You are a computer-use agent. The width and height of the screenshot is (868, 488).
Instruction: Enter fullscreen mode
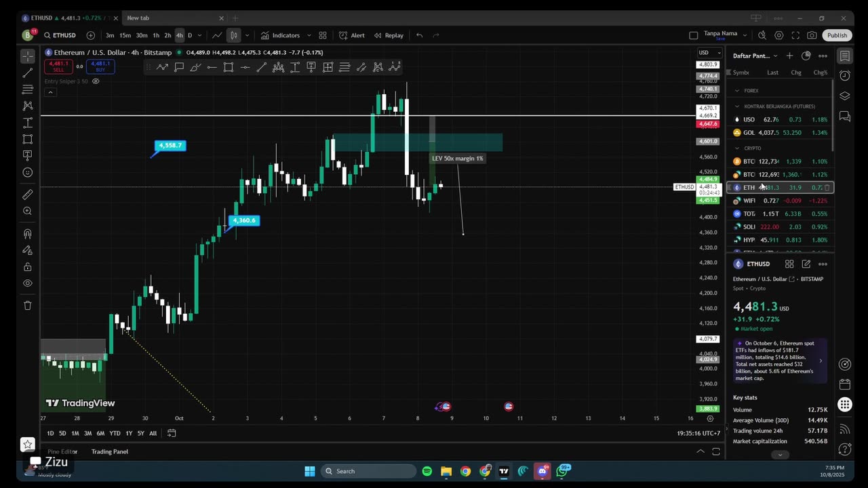click(x=795, y=35)
